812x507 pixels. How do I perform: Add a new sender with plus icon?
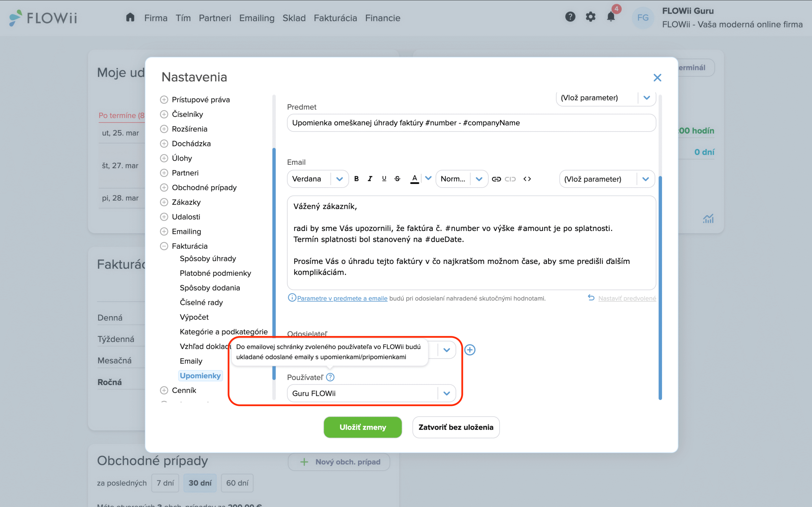(470, 350)
